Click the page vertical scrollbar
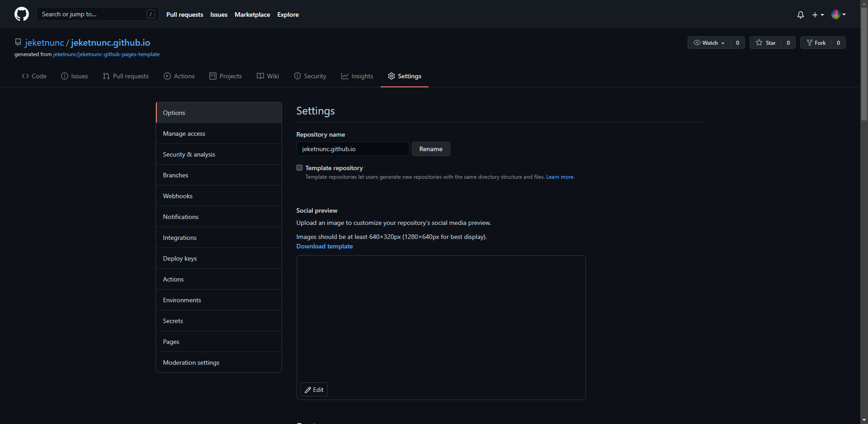Image resolution: width=868 pixels, height=424 pixels. click(864, 63)
